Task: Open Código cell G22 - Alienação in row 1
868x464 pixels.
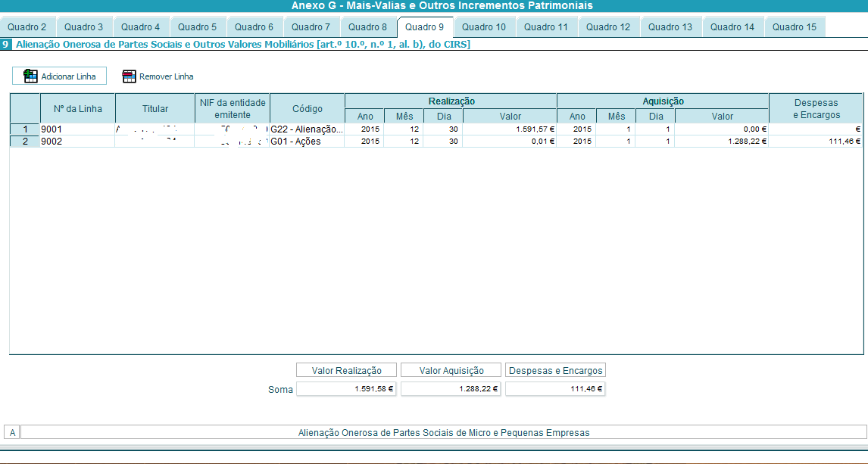Action: pos(307,129)
